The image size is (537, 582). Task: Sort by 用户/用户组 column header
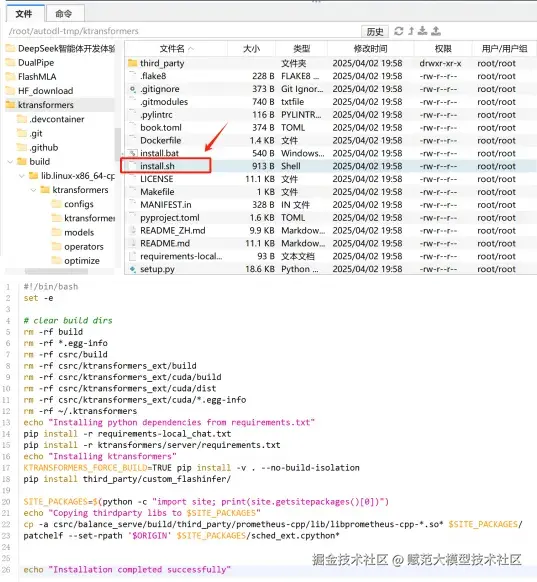coord(504,49)
